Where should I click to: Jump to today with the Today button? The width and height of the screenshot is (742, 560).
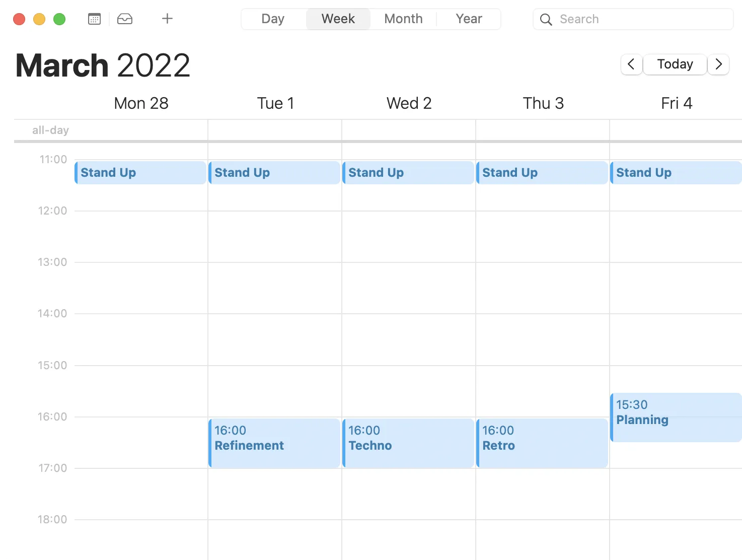click(675, 64)
